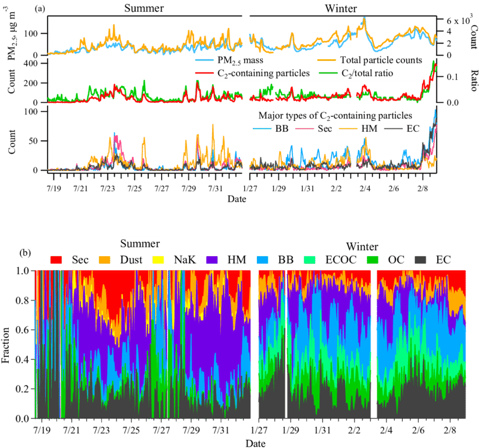Select the purple HM legend swatch
This screenshot has width=479, height=448.
pyautogui.click(x=212, y=260)
